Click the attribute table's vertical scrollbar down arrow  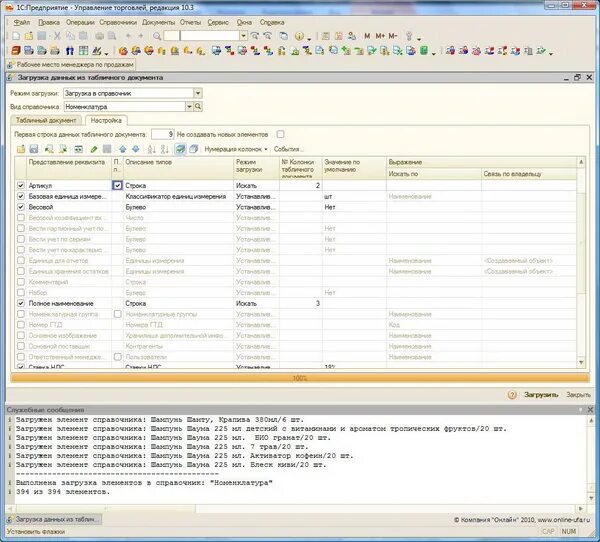(581, 362)
